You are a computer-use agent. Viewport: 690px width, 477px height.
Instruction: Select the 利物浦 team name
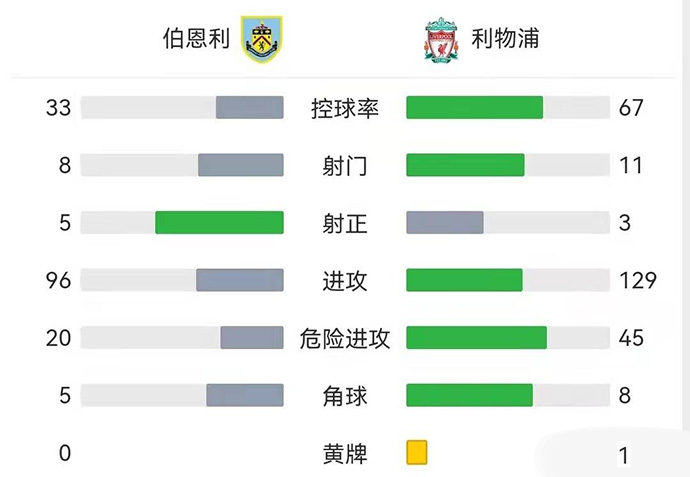(505, 40)
